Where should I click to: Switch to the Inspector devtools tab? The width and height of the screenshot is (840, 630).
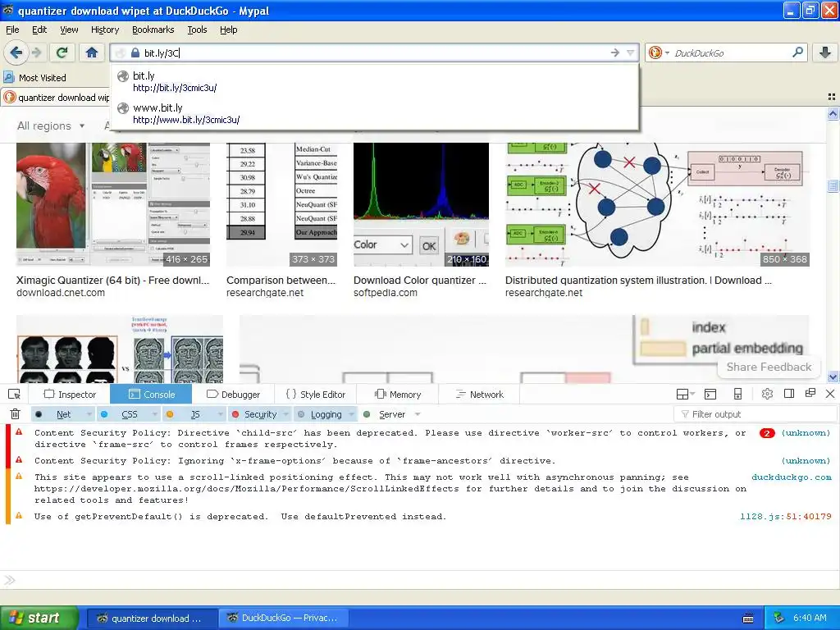click(x=70, y=395)
